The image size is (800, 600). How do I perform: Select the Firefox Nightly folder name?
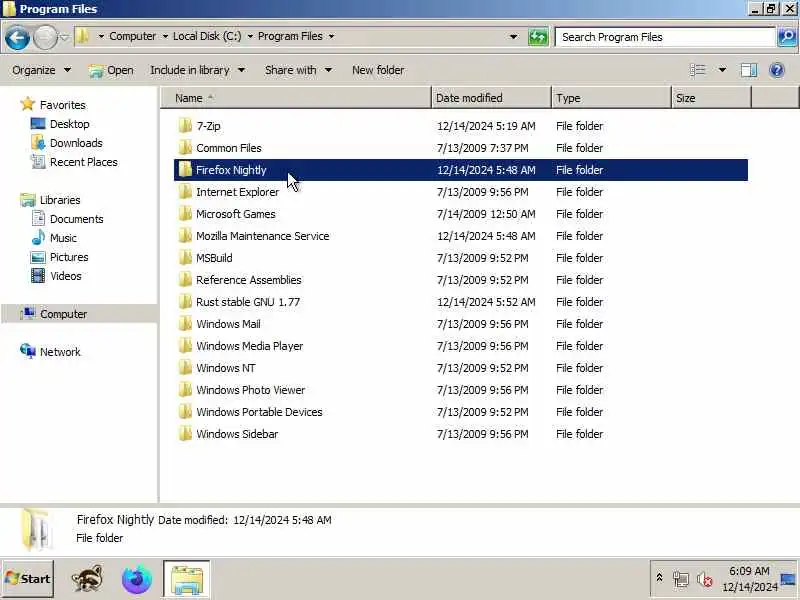point(231,170)
